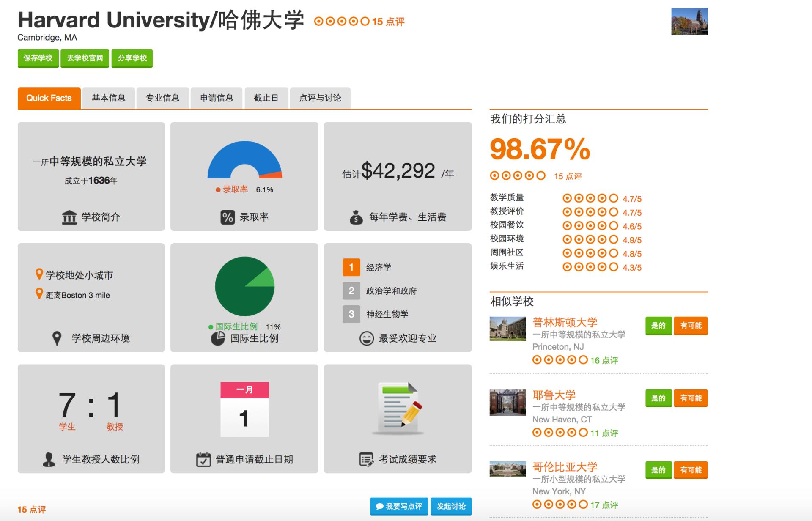Click 是的 button for 耶鲁大学
The width and height of the screenshot is (812, 521).
(658, 398)
